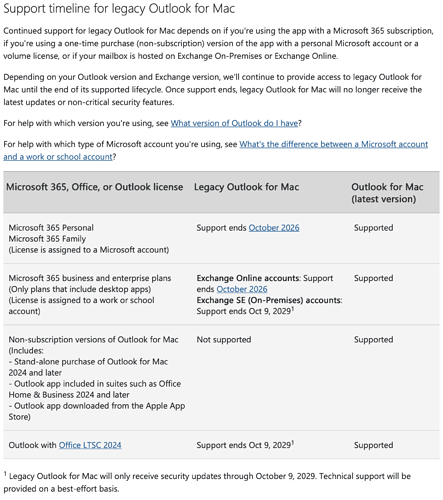Open "What version of Outlook do I have" link
The height and width of the screenshot is (500, 443).
pos(234,123)
